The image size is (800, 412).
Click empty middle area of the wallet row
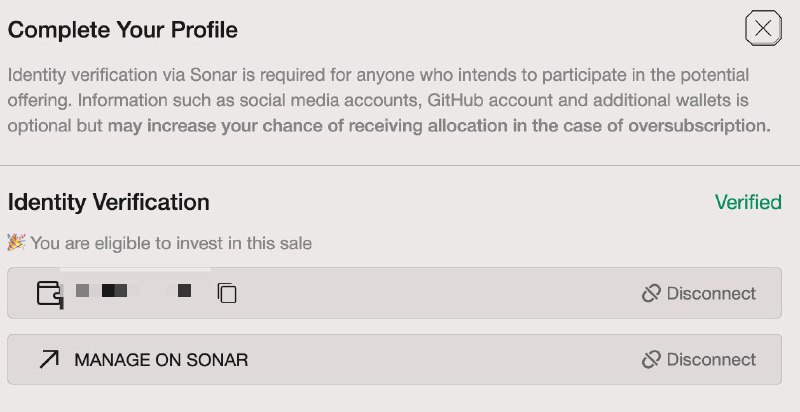click(430, 293)
